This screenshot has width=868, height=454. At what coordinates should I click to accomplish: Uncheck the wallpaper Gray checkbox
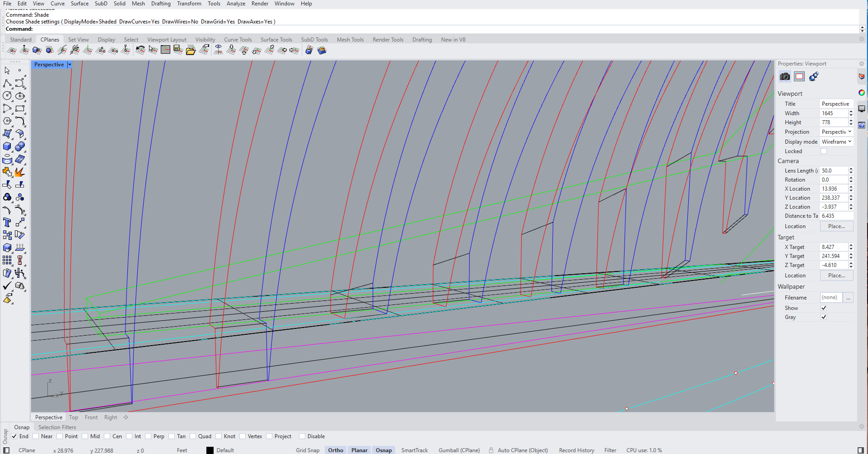[x=824, y=317]
